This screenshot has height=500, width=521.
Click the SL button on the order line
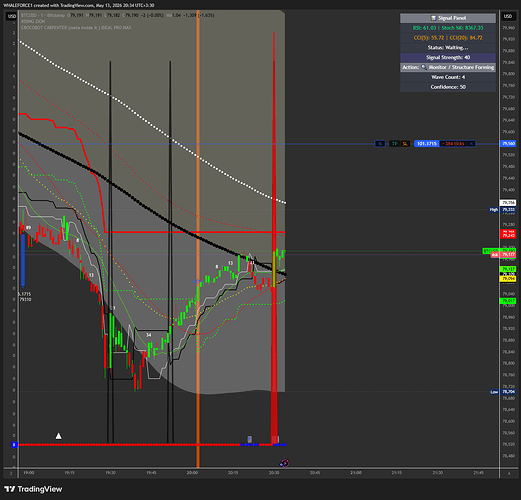(405, 144)
